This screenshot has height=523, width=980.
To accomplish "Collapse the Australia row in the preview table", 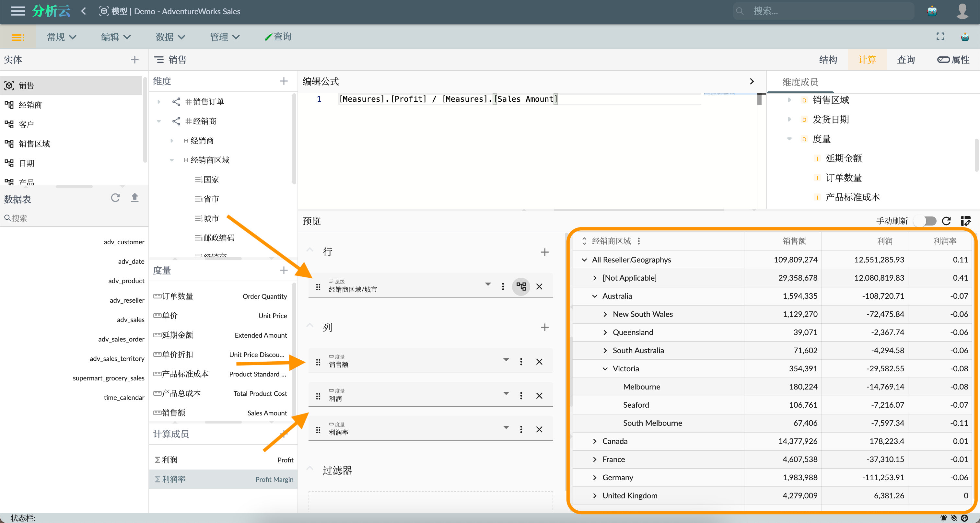I will (595, 296).
